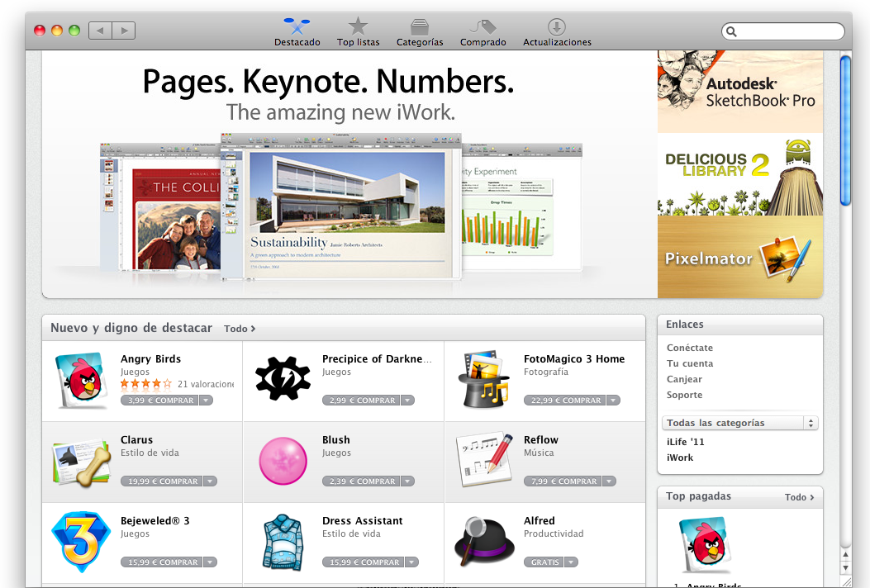This screenshot has height=588, width=870.
Task: Buy Clarus for 19,99 €
Action: tap(162, 481)
